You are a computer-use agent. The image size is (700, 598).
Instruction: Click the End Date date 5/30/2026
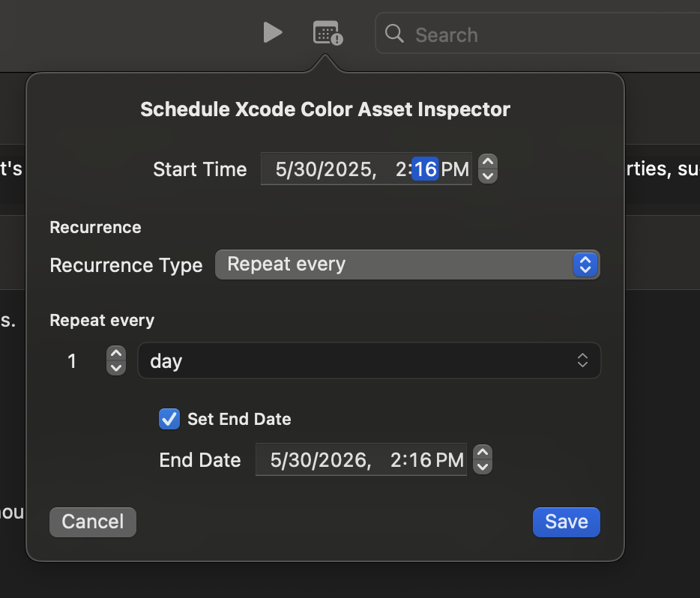point(321,459)
